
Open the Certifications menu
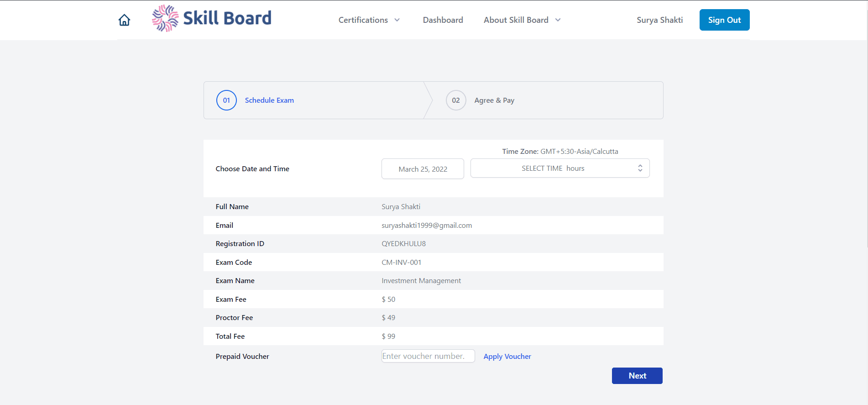pyautogui.click(x=363, y=20)
